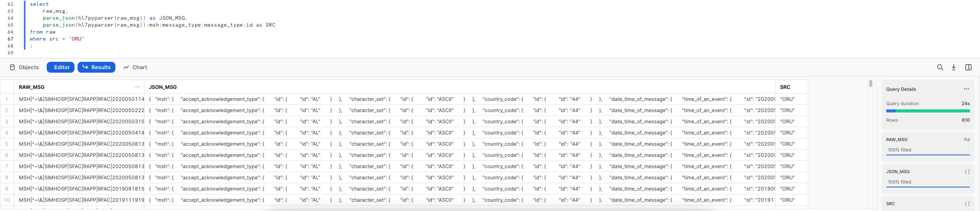Toggle the Editor pane visibility
The height and width of the screenshot is (211, 980).
pos(61,67)
